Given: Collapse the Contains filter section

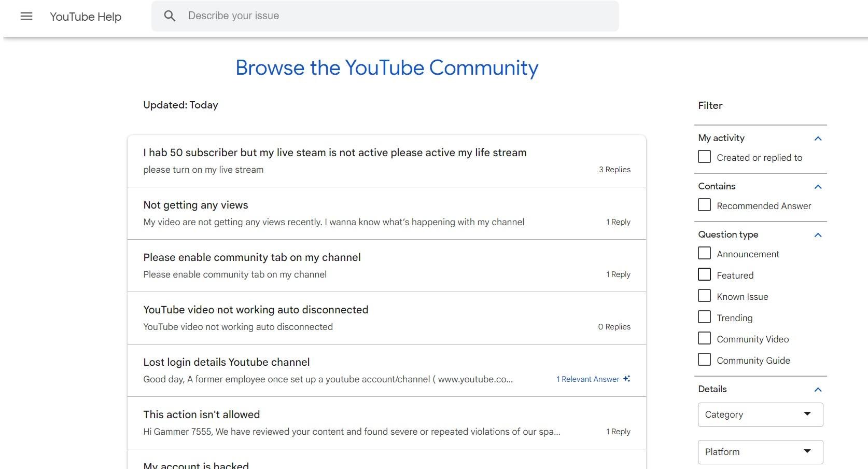Looking at the screenshot, I should click(818, 187).
